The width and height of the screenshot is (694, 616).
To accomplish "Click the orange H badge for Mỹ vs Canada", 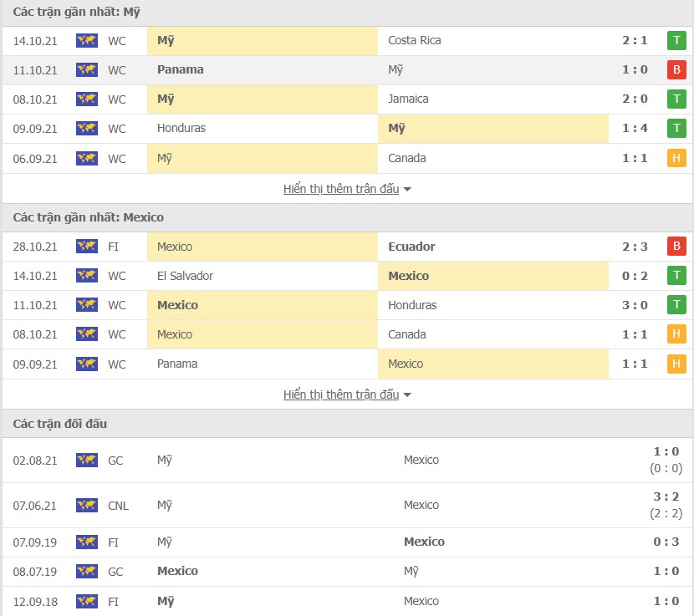I will pos(676,159).
